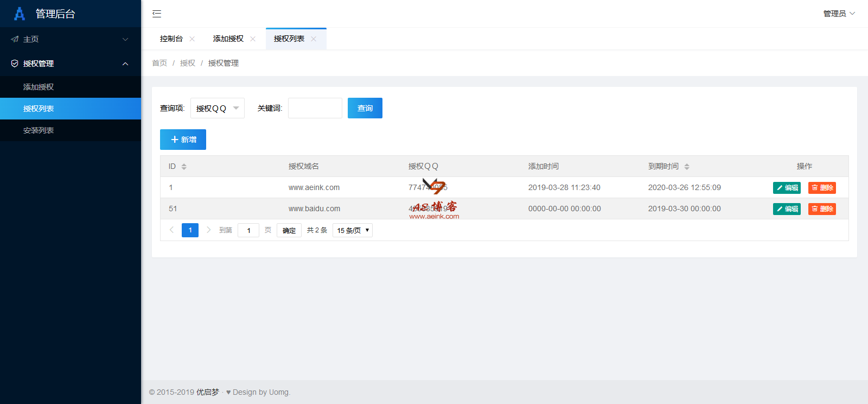Screen dimensions: 868x404
Task: Close the 控制台 tab
Action: [192, 39]
